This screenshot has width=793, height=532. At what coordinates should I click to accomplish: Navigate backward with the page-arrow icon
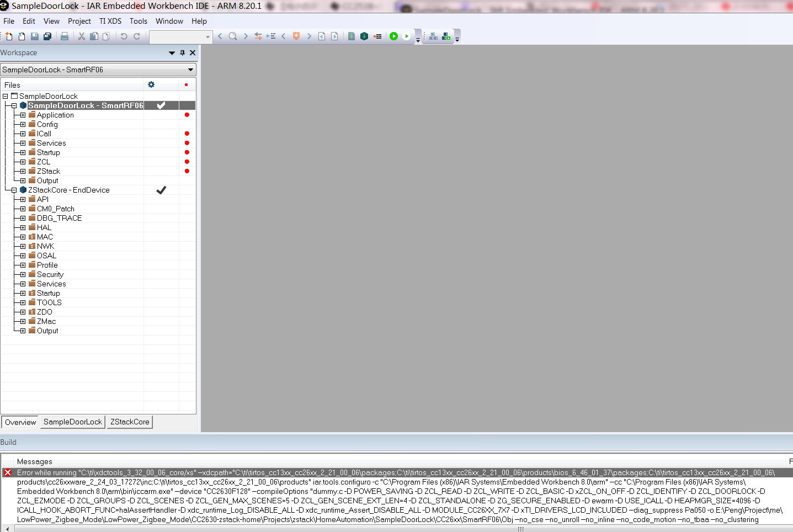point(322,36)
